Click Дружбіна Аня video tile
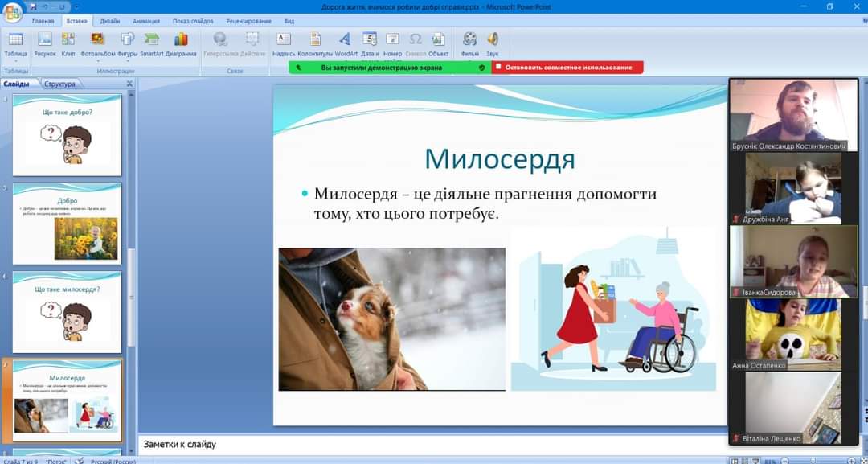The height and width of the screenshot is (464, 868). click(793, 188)
